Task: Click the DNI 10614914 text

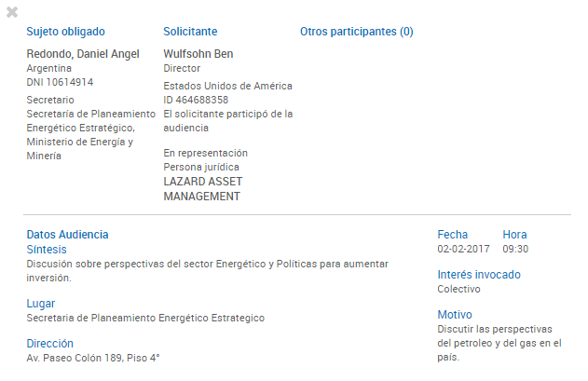Action: 60,82
